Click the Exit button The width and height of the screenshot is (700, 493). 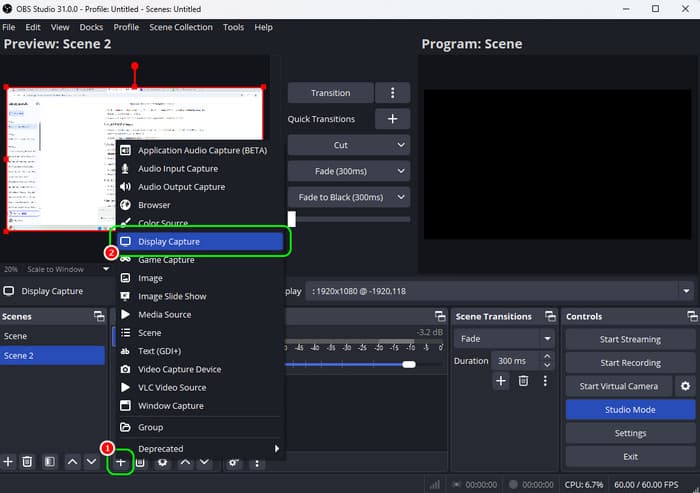point(630,456)
